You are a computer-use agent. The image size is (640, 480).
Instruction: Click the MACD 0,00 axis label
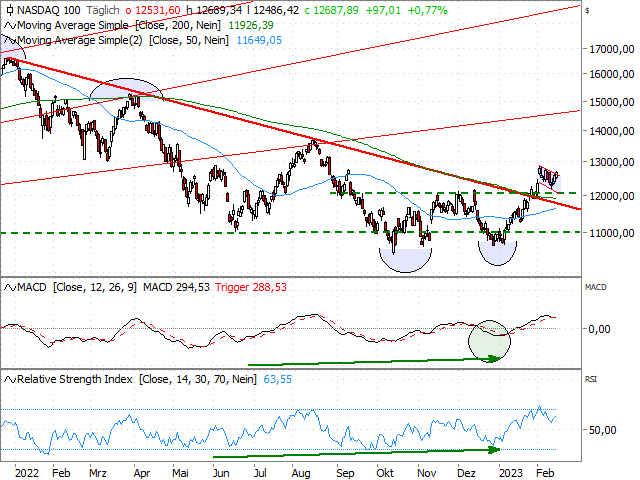(x=599, y=329)
